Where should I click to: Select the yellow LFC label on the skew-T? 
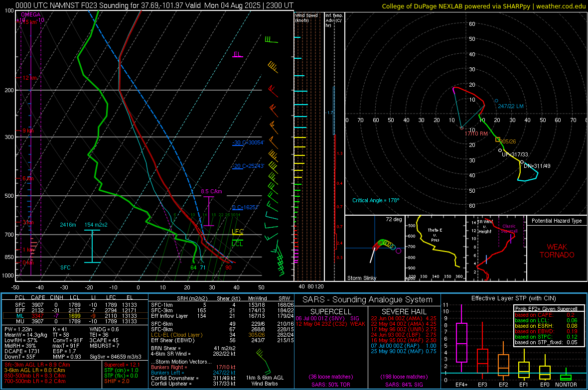[x=237, y=232]
